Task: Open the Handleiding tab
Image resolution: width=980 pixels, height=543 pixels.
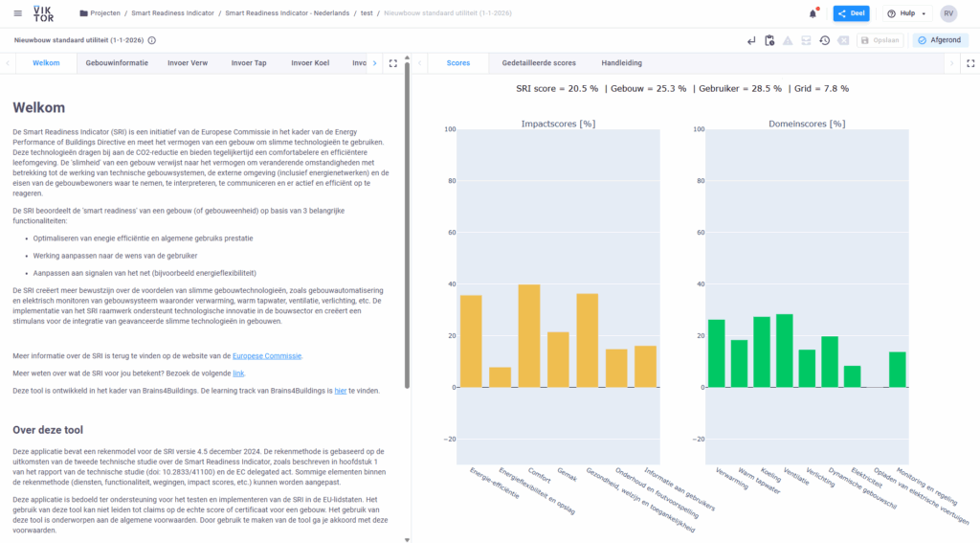Action: 621,63
